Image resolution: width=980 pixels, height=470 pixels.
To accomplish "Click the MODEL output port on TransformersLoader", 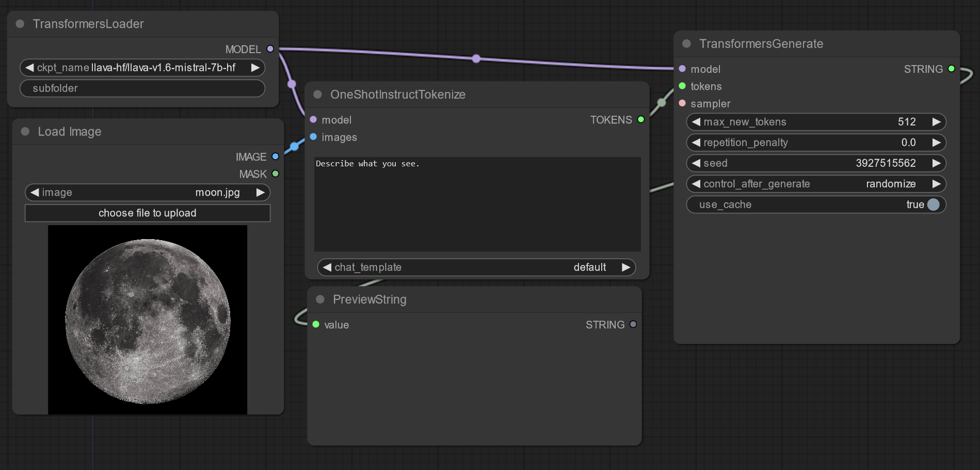I will [x=270, y=49].
